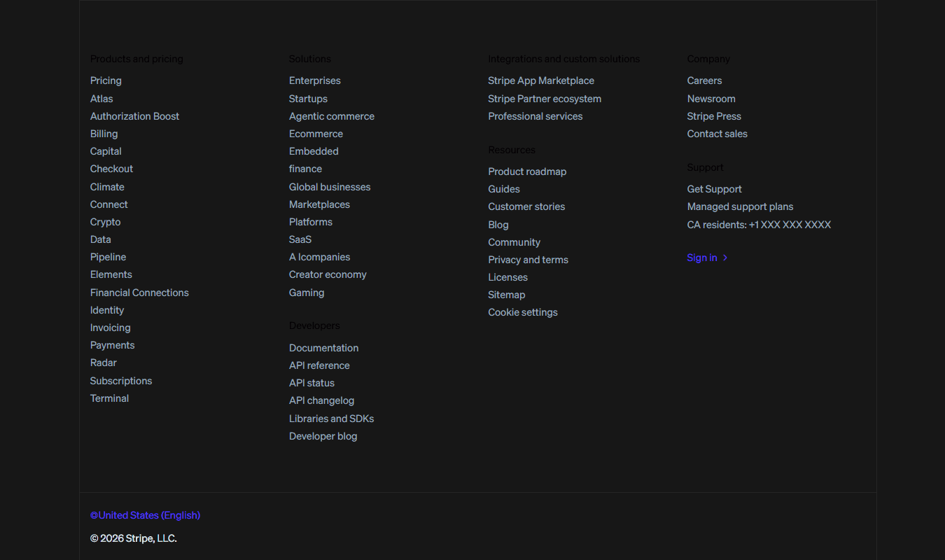This screenshot has height=560, width=945.
Task: Check the API status page
Action: click(x=311, y=383)
